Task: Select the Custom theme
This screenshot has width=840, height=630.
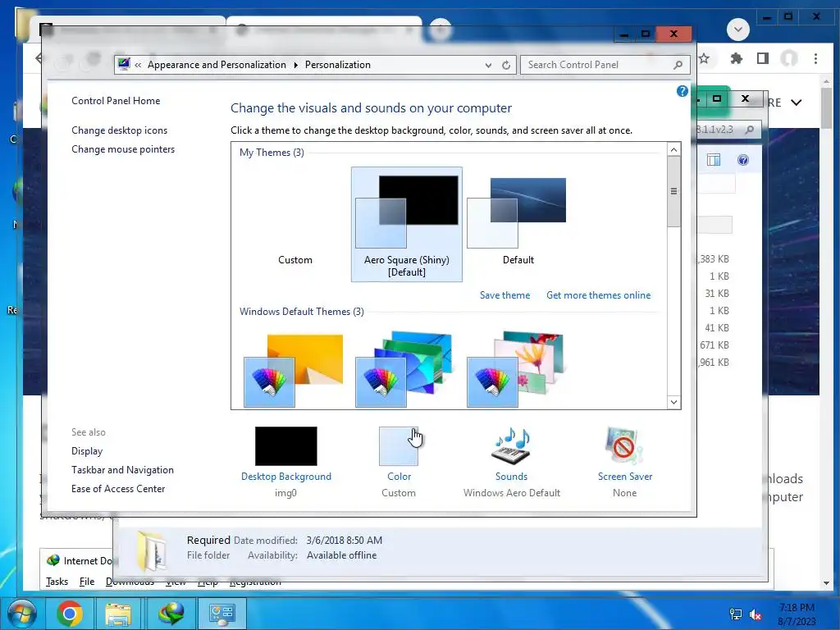Action: point(295,224)
